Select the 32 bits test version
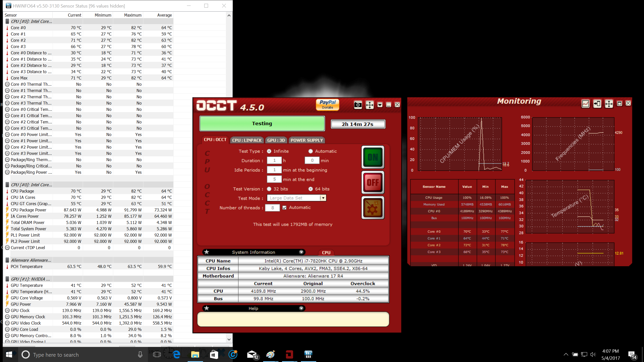This screenshot has height=362, width=644. 269,189
